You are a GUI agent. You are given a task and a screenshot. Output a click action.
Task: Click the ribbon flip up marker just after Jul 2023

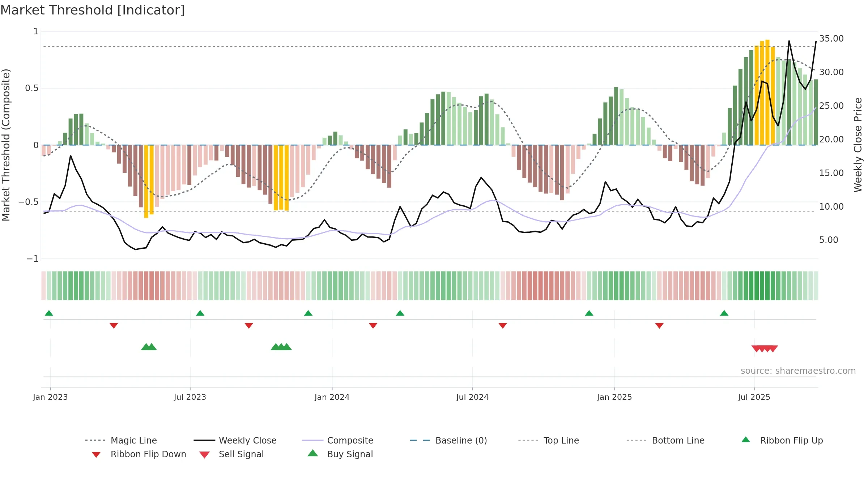(200, 313)
